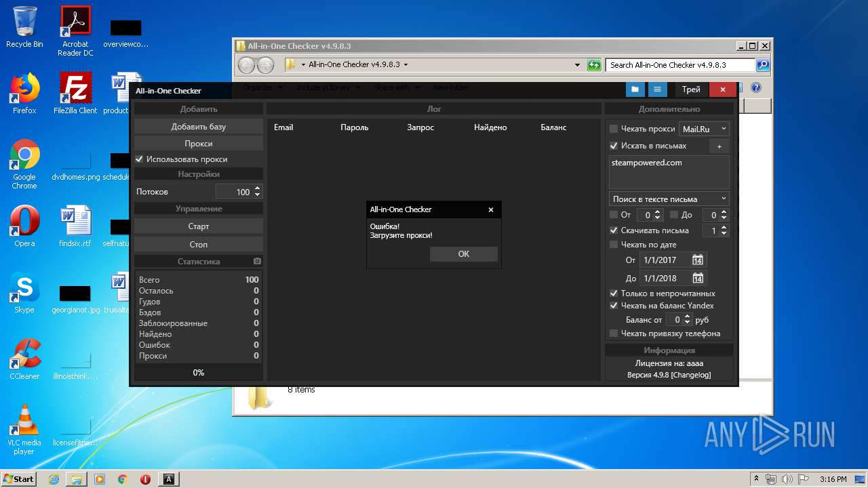Select the Firefox desktop icon
868x488 pixels.
(x=24, y=94)
